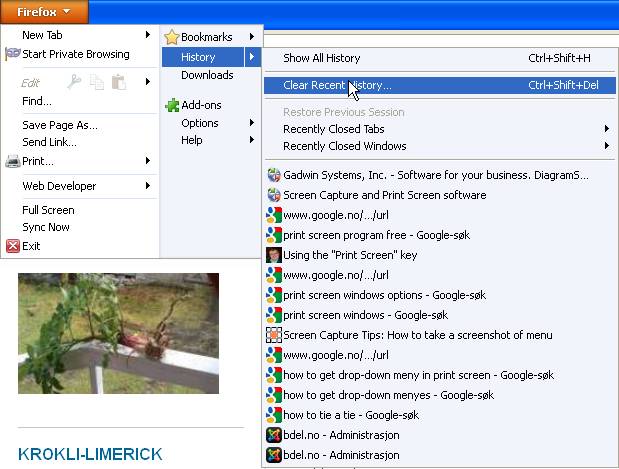Click the Cut scissors icon in Edit row

74,82
